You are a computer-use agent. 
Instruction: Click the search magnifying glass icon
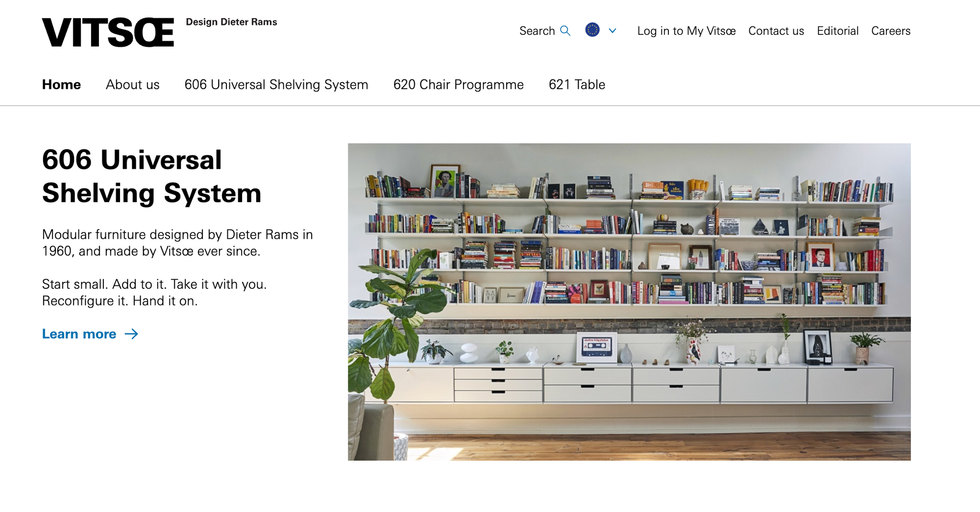tap(565, 31)
